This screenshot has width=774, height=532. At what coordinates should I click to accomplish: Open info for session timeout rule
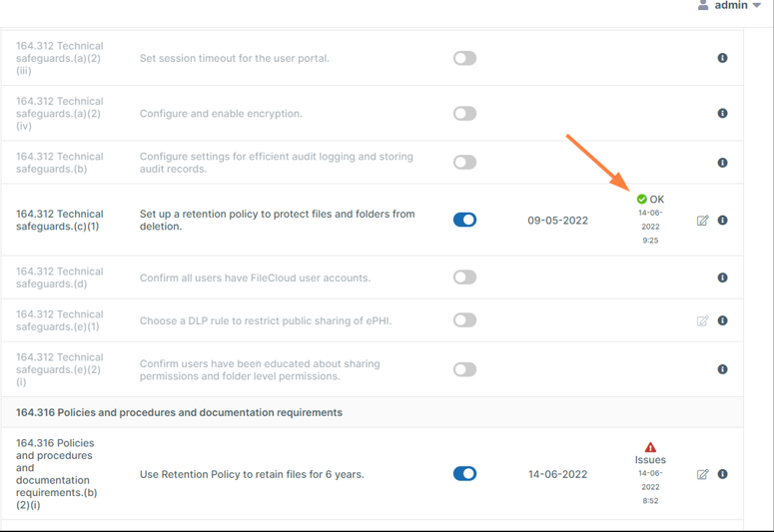tap(722, 59)
